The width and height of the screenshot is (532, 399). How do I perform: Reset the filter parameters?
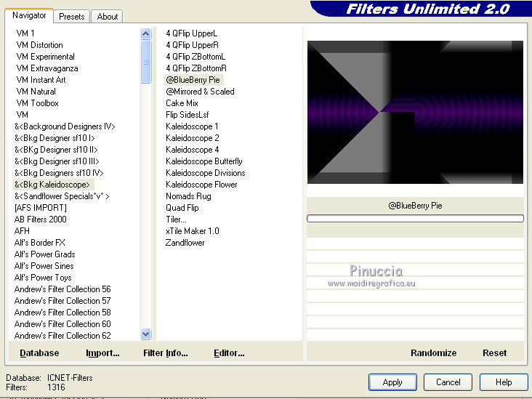click(494, 353)
